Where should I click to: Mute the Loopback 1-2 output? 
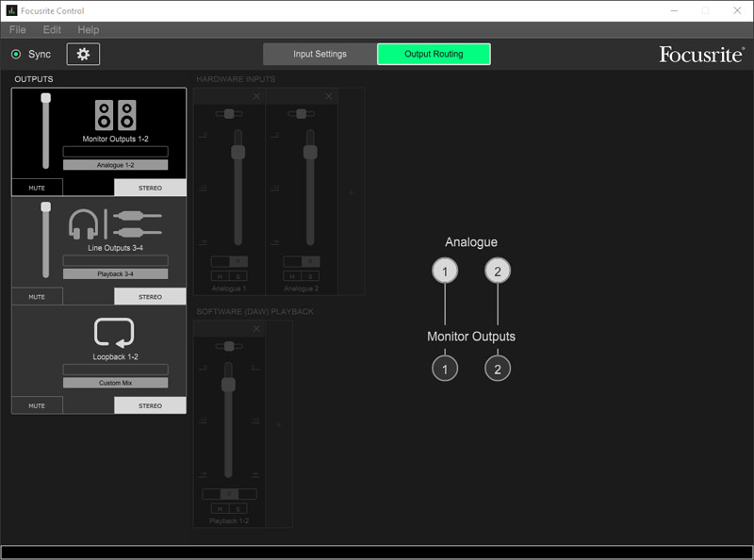point(37,405)
